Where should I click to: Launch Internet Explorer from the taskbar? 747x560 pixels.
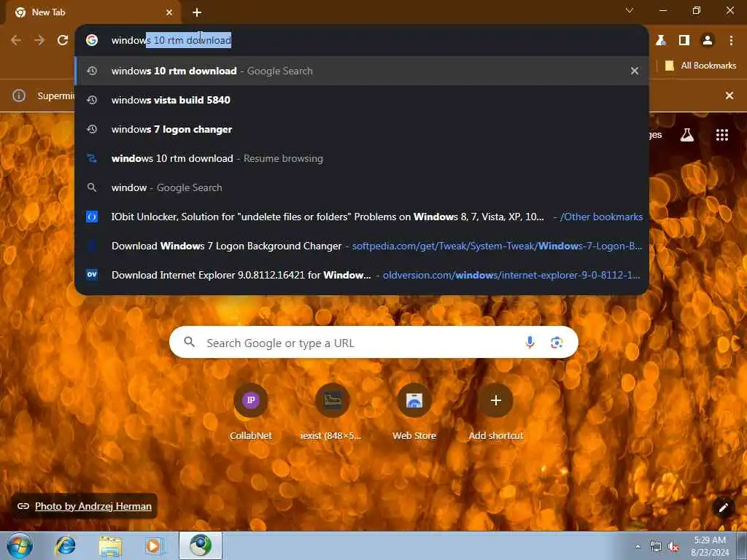[x=65, y=545]
